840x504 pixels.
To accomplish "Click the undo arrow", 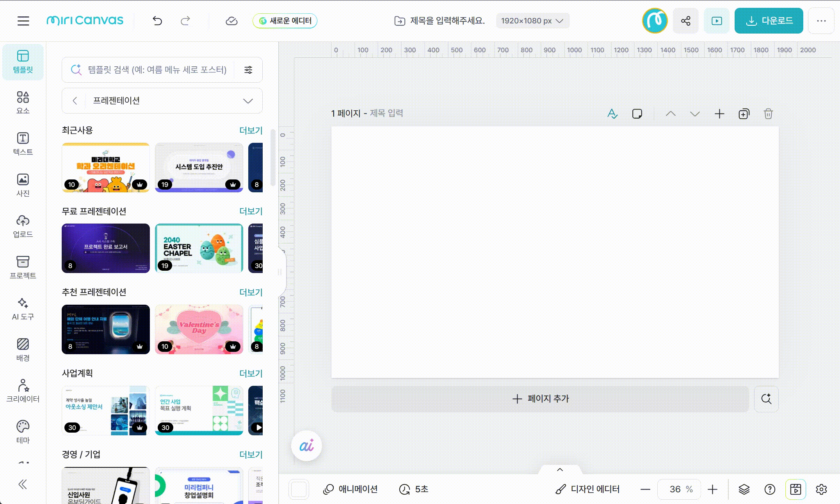I will 157,21.
